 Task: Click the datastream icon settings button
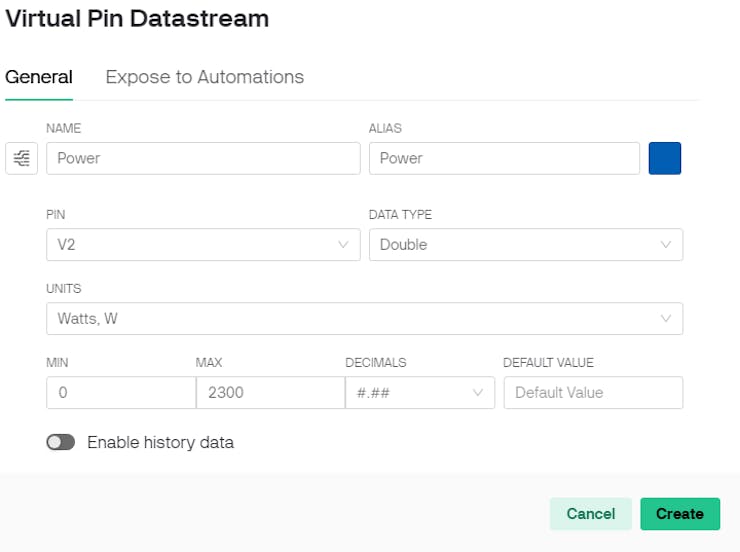click(x=21, y=158)
